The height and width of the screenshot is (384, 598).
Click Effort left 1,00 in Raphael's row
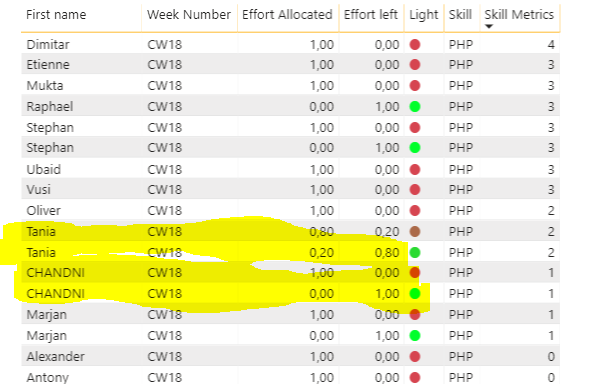387,106
